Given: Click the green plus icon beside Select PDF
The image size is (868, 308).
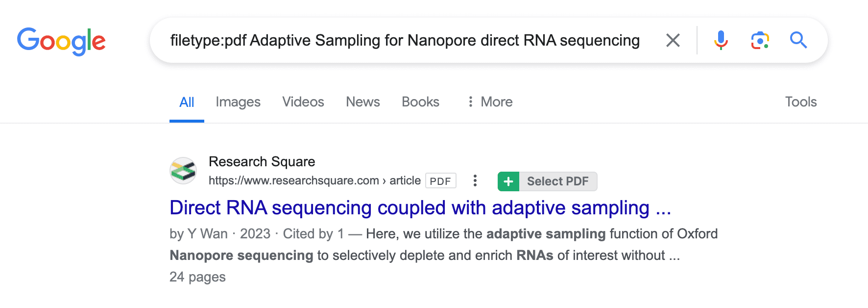Looking at the screenshot, I should coord(508,181).
